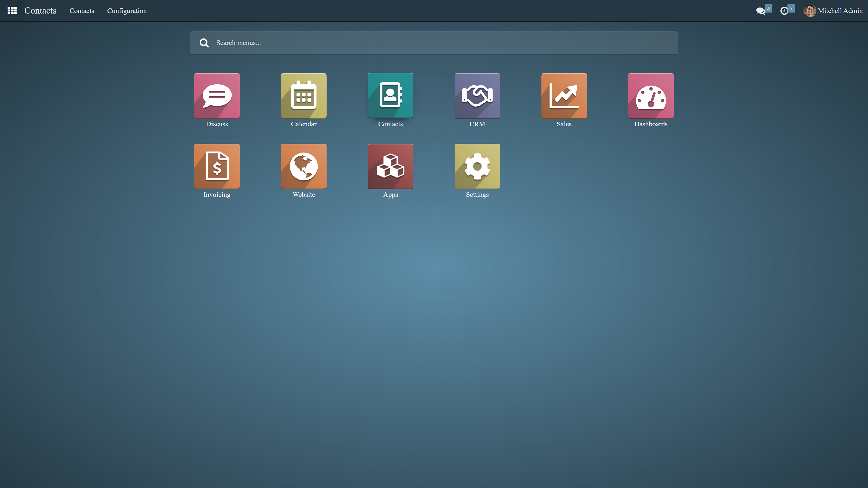The height and width of the screenshot is (488, 868).
Task: Click the search magnifier icon
Action: [204, 43]
